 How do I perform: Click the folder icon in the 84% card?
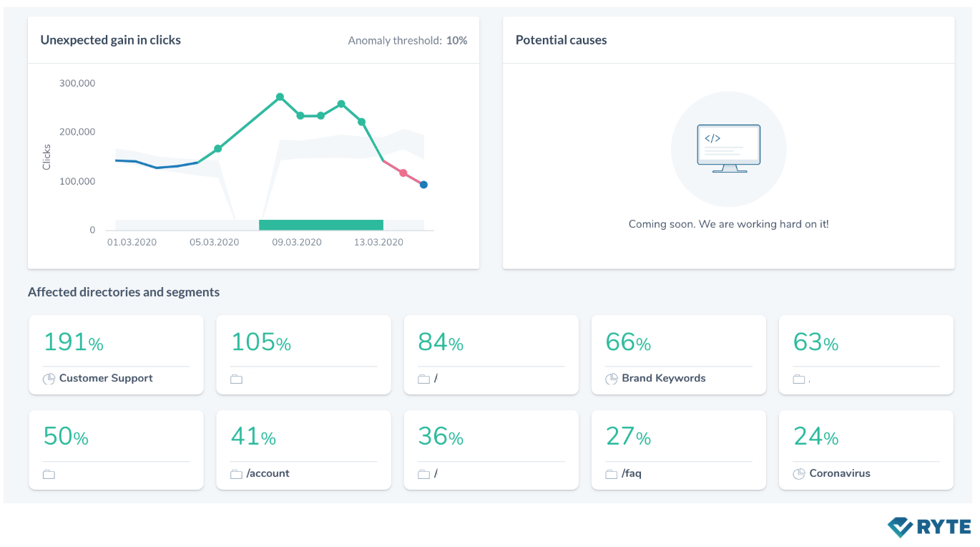pos(423,379)
